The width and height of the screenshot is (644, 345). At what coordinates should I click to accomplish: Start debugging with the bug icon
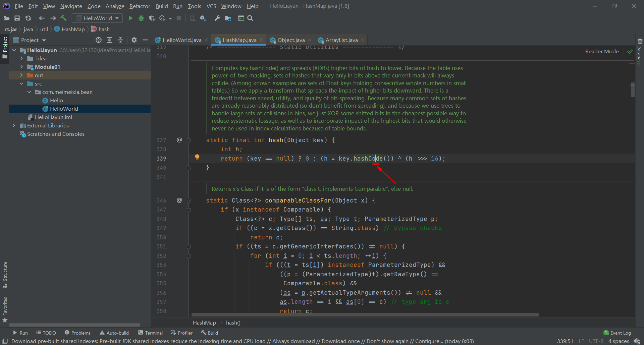tap(141, 18)
